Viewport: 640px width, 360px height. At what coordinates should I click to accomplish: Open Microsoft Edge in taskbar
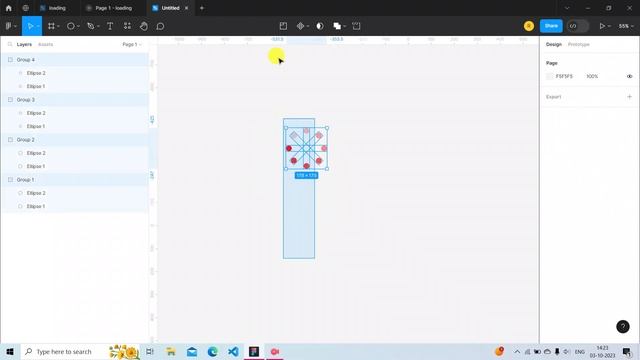pyautogui.click(x=212, y=351)
